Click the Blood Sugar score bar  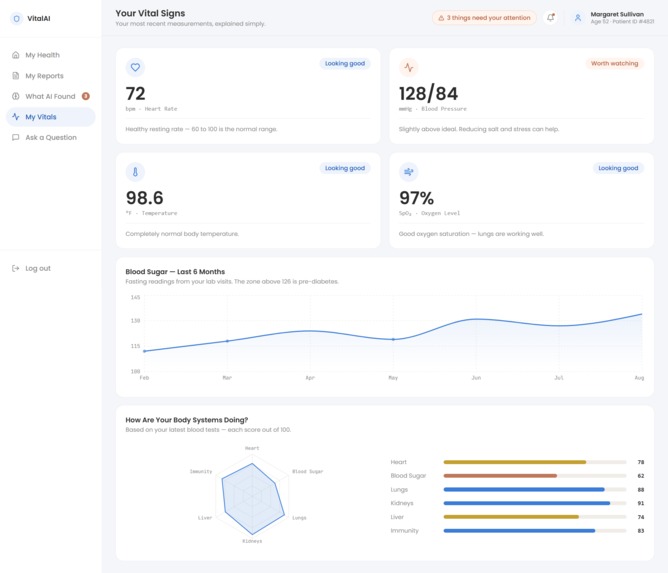pos(535,476)
